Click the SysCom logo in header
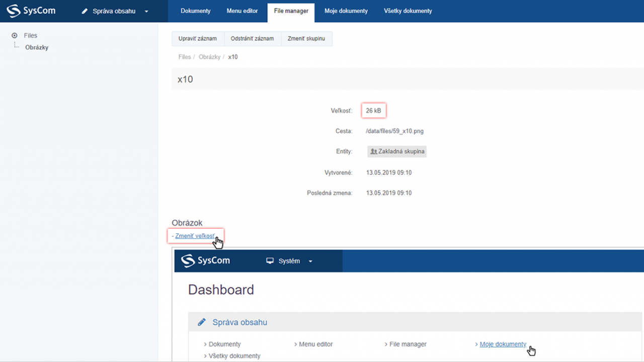Screen dimensions: 644x362 pyautogui.click(x=31, y=11)
